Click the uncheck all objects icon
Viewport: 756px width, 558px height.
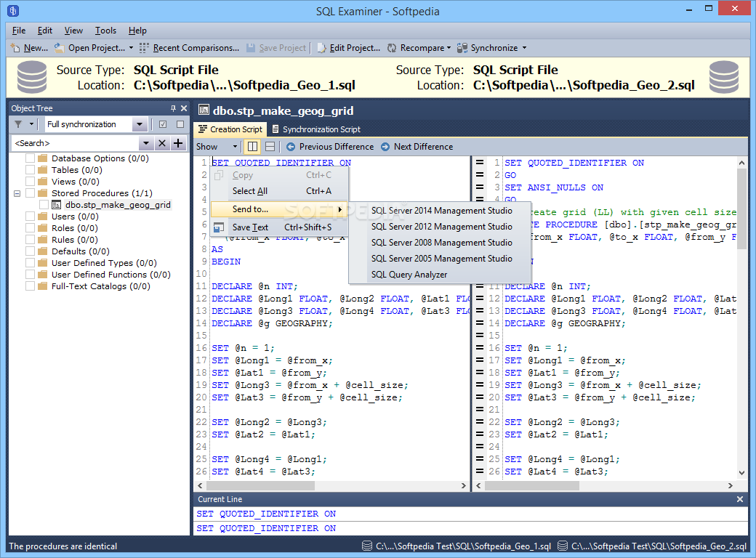click(180, 124)
